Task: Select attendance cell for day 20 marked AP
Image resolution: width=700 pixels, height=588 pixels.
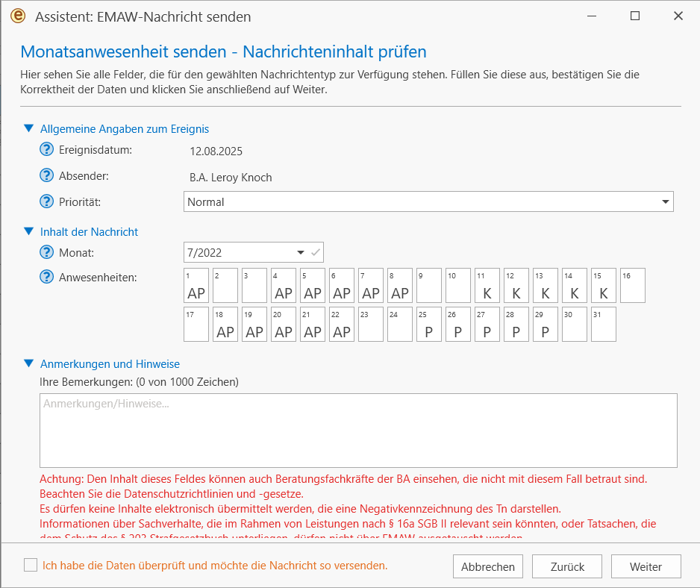Action: click(x=284, y=324)
